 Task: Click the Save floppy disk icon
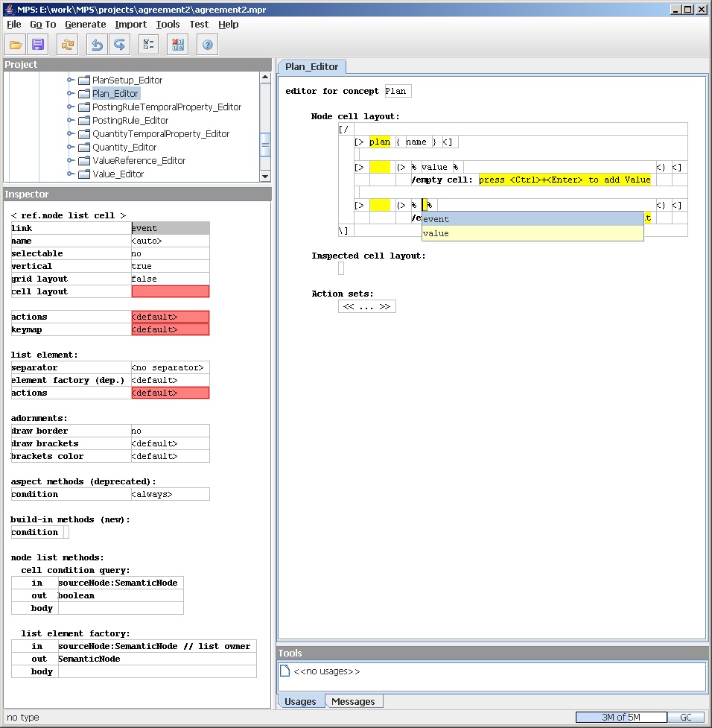[x=38, y=45]
